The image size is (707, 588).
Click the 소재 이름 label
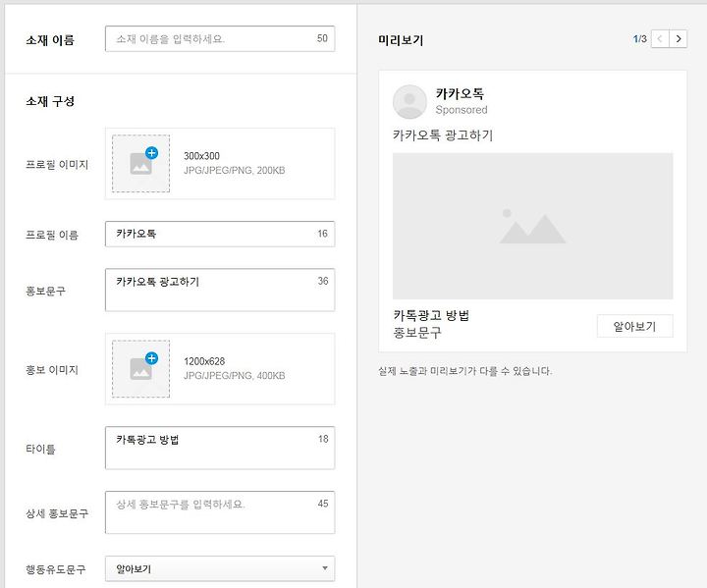[50, 40]
